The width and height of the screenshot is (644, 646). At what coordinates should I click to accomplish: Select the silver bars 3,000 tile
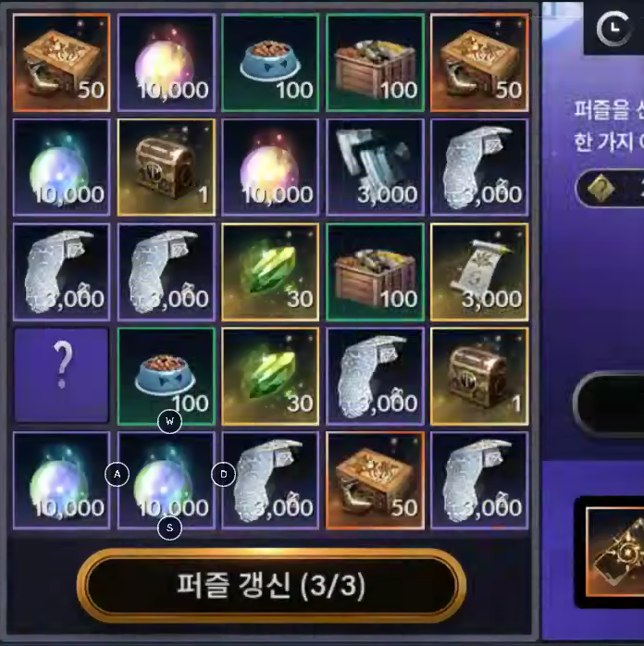point(375,168)
